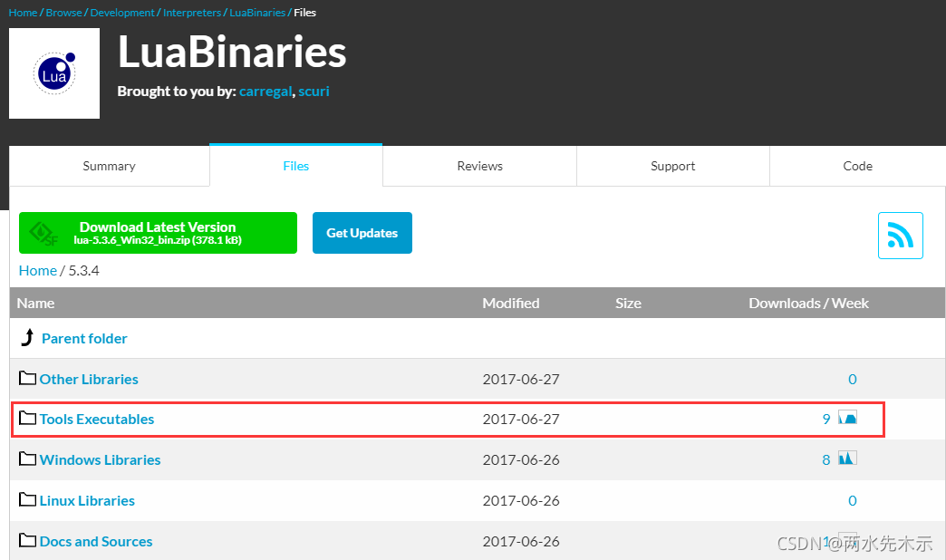Sort by the Name column header
The image size is (946, 560).
point(35,303)
